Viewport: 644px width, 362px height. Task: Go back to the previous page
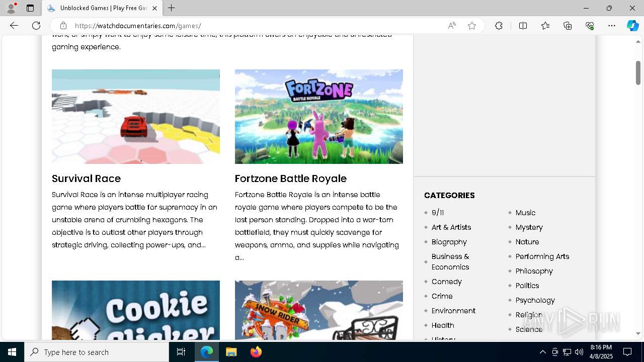pos(14,26)
